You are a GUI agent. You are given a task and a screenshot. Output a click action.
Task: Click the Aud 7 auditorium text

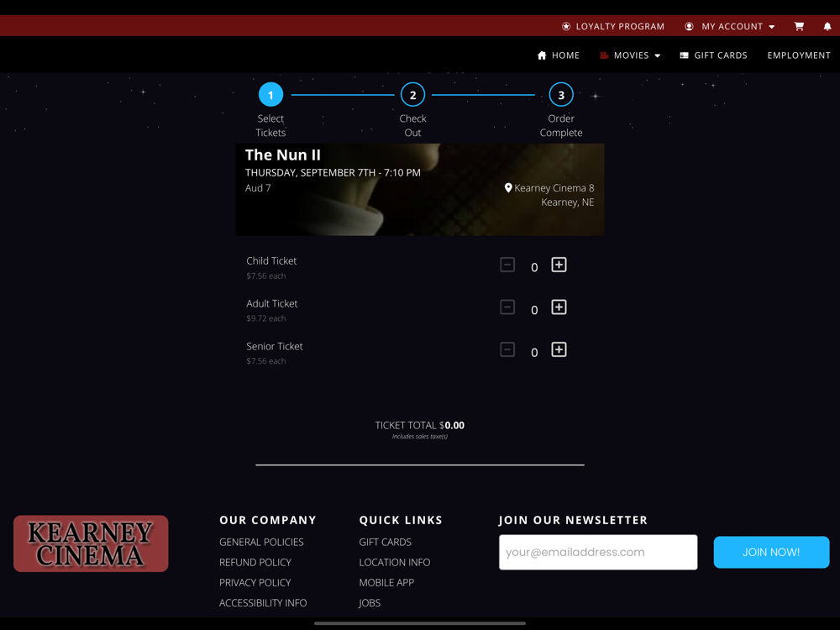click(258, 188)
